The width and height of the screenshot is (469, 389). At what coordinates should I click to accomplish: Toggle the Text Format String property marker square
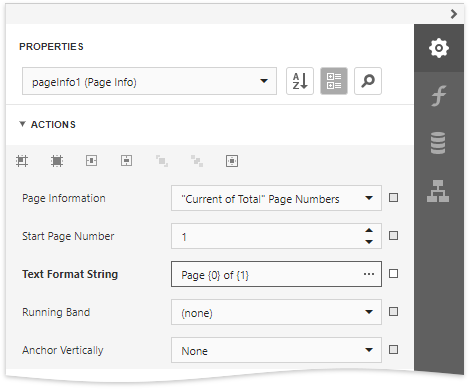click(393, 274)
